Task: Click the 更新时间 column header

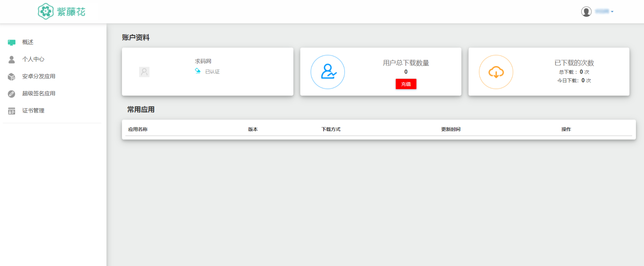Action: pos(450,129)
